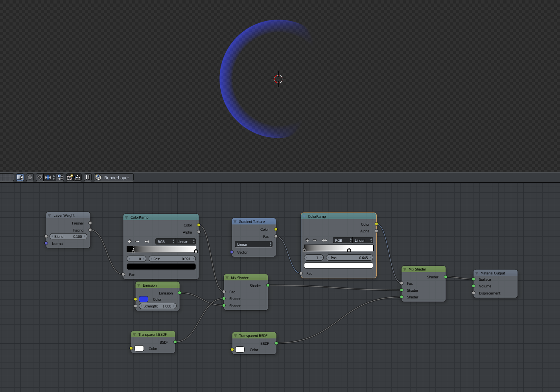Click the Emission output socket

click(180, 293)
